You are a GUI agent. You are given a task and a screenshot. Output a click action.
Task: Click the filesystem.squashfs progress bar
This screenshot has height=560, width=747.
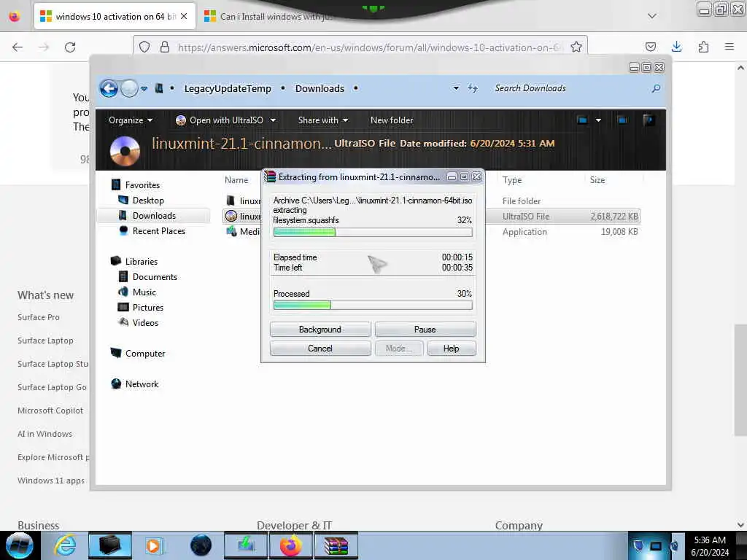click(373, 233)
